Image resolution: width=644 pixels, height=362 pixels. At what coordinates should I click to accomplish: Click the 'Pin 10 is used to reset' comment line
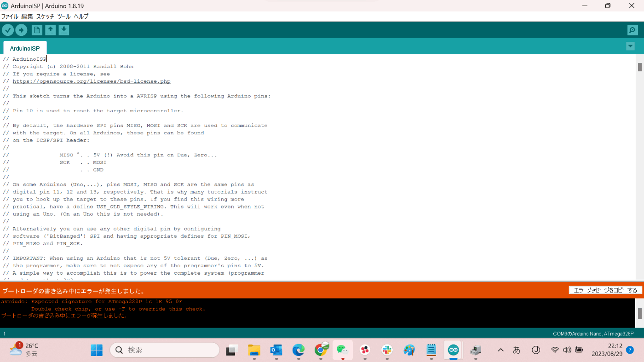click(93, 111)
